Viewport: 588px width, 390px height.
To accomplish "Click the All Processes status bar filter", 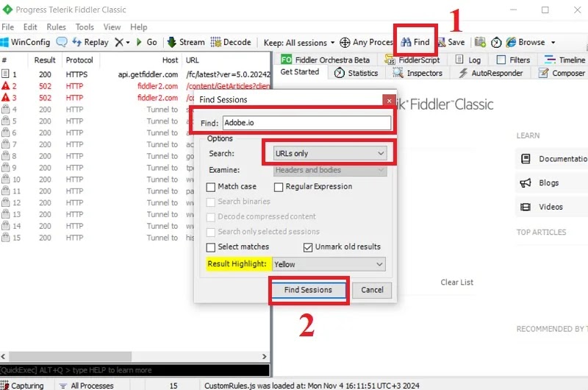I will (87, 386).
